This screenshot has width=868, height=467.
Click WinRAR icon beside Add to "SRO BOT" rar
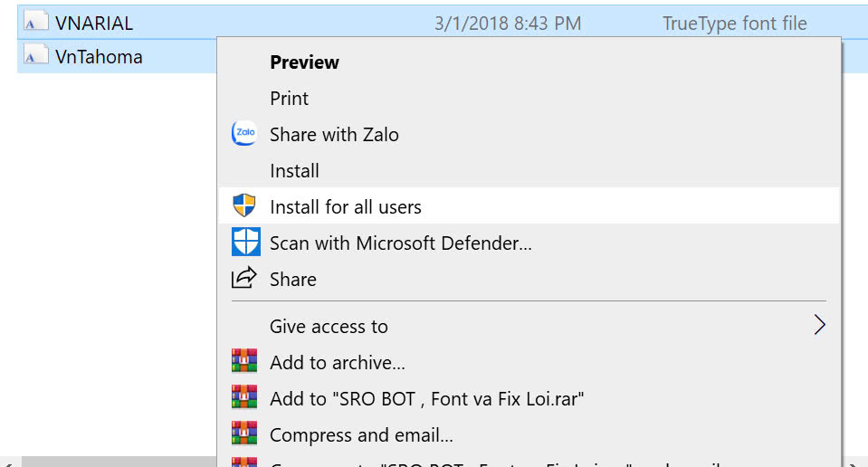pos(244,396)
